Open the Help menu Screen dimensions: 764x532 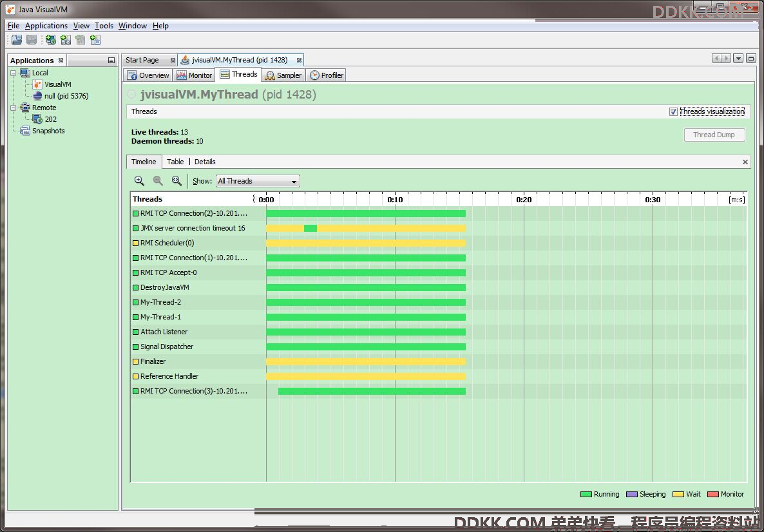pos(160,26)
